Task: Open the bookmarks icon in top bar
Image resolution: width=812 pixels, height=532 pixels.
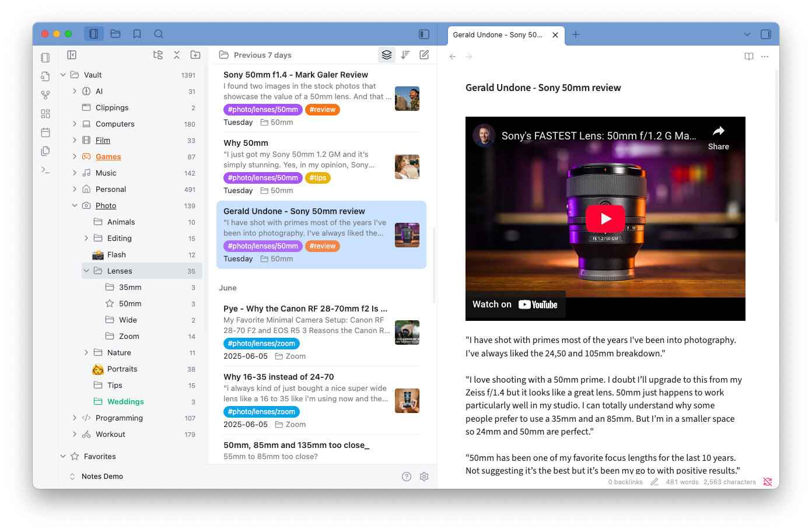Action: 137,34
